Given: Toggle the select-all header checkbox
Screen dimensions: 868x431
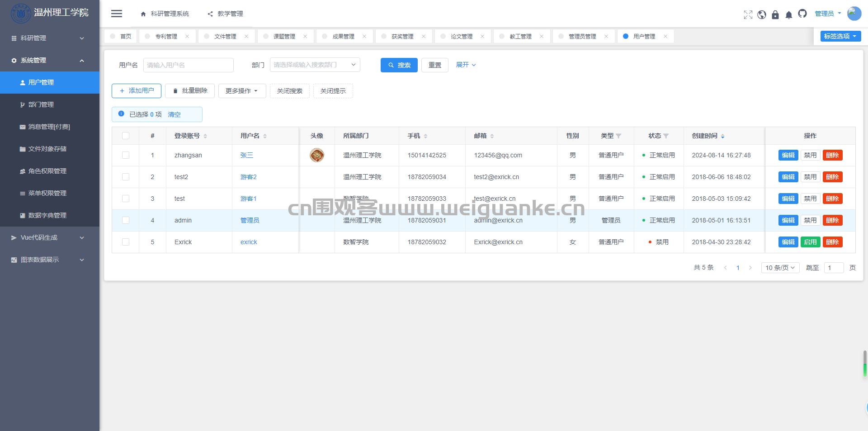Looking at the screenshot, I should coord(126,136).
